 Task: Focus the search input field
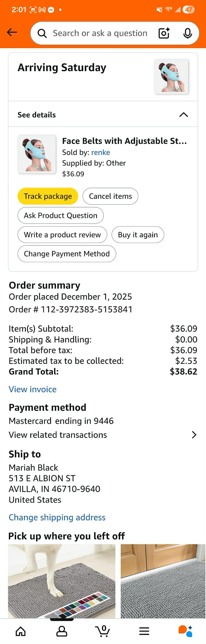[100, 33]
